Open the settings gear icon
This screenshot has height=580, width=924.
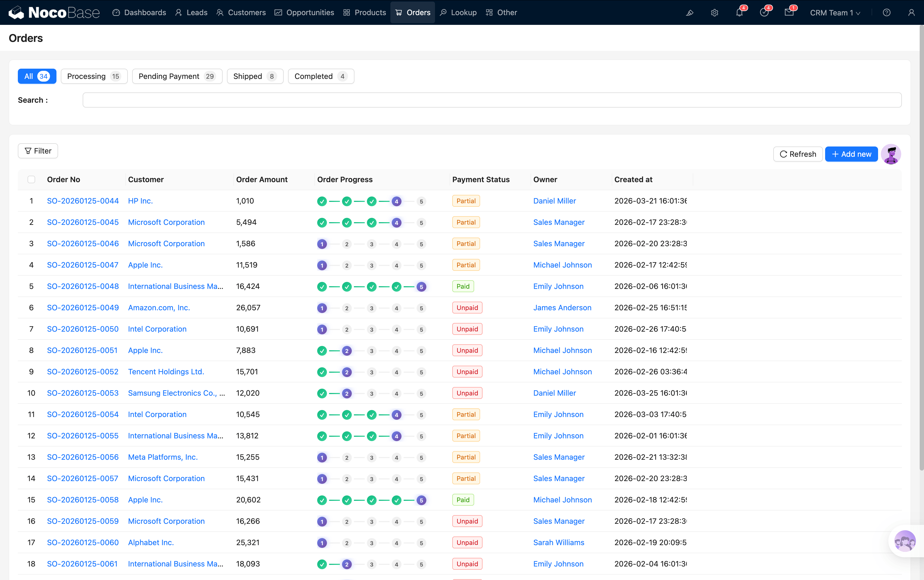coord(714,13)
